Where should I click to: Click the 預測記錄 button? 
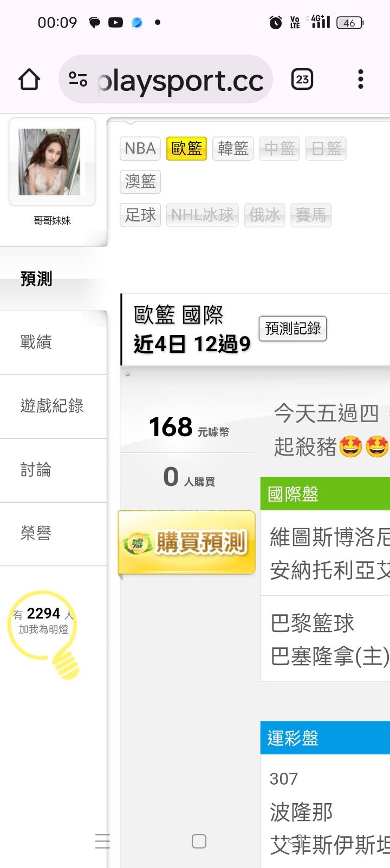[292, 328]
